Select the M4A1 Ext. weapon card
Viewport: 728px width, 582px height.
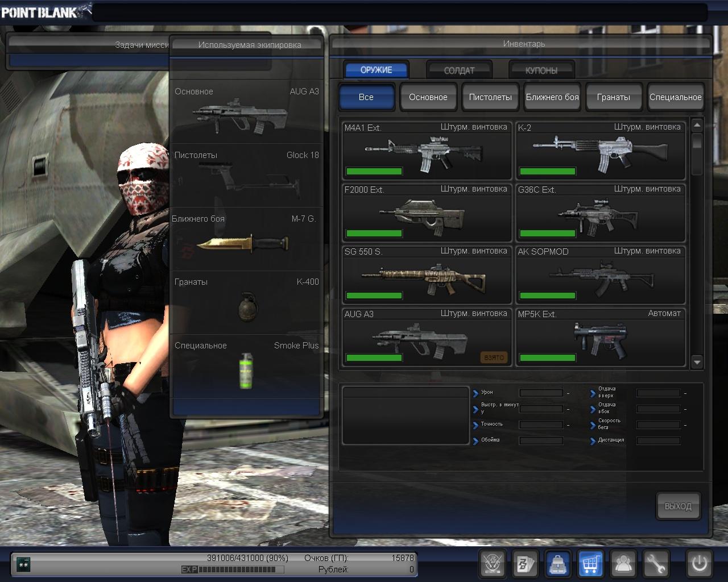click(427, 151)
